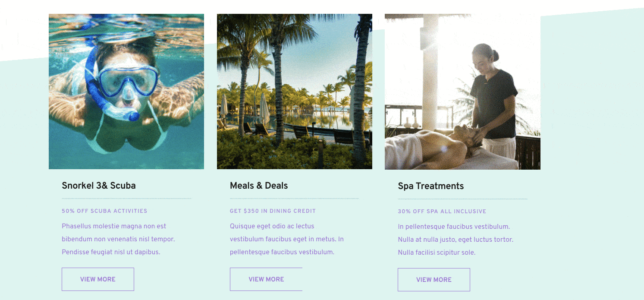Click the Spa Treatments heading

430,186
